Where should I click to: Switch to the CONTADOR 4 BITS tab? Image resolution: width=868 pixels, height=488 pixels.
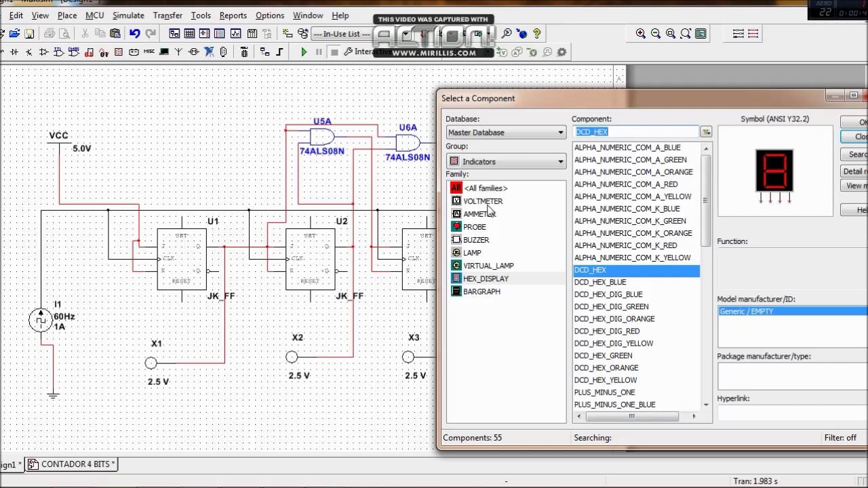(x=72, y=464)
